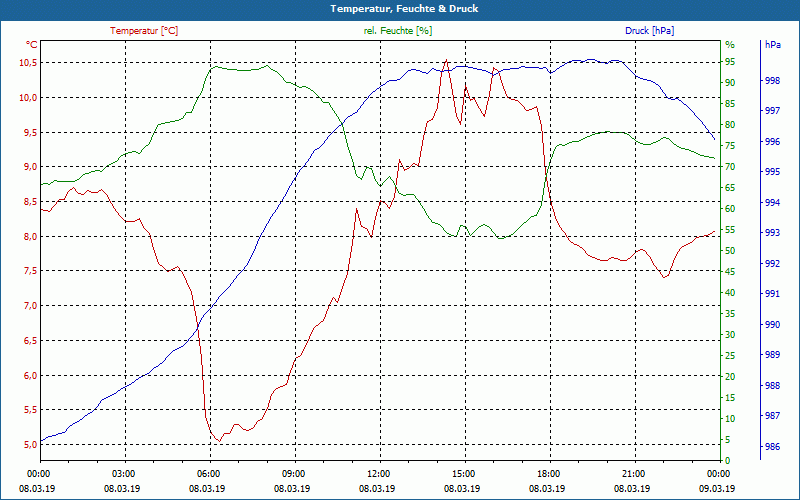Click the "30" humidity axis value

tap(730, 335)
